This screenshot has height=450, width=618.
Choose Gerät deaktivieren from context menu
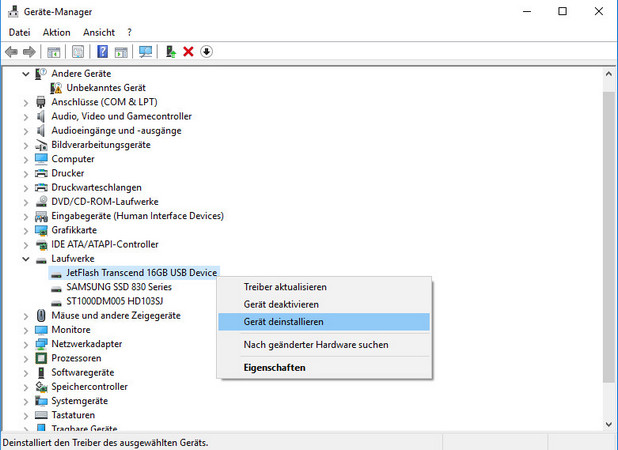[324, 304]
